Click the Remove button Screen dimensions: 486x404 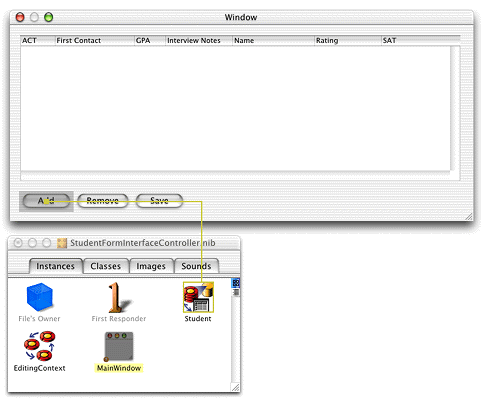point(103,201)
